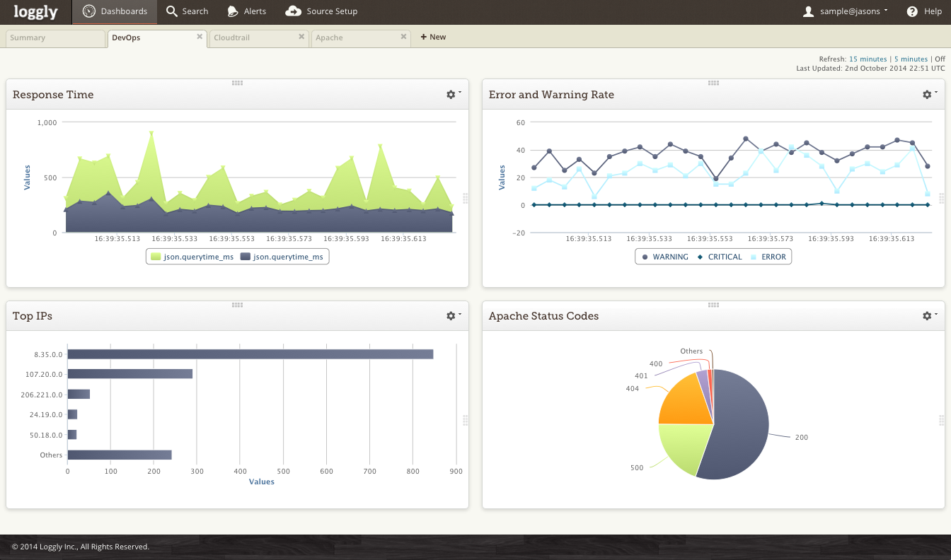Open the Alerts page

246,12
